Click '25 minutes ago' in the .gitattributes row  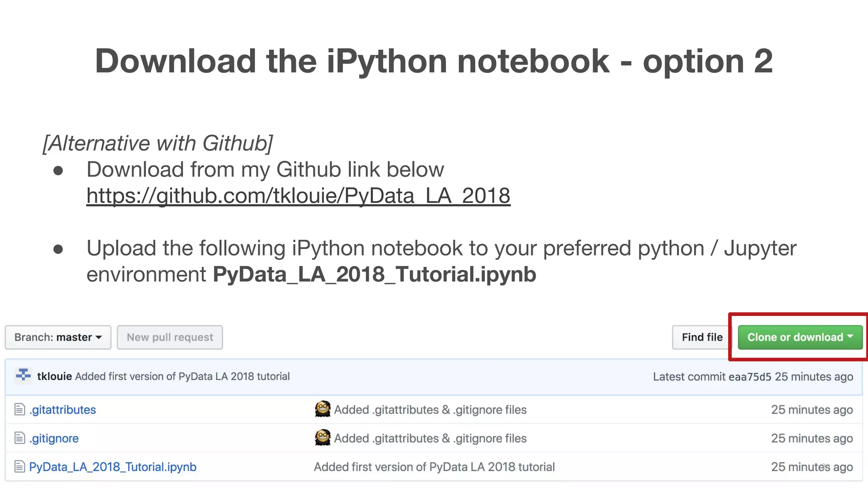point(812,410)
